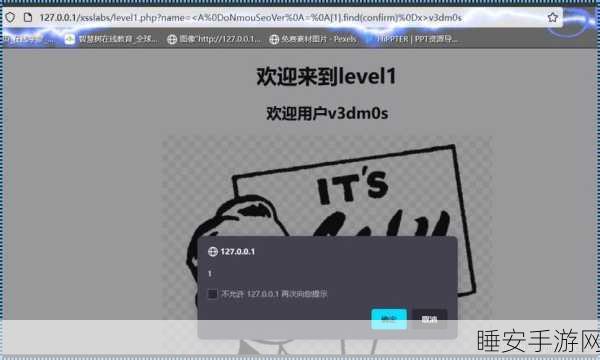Bookmark this page with the star icon
This screenshot has height=360, width=600.
(552, 18)
